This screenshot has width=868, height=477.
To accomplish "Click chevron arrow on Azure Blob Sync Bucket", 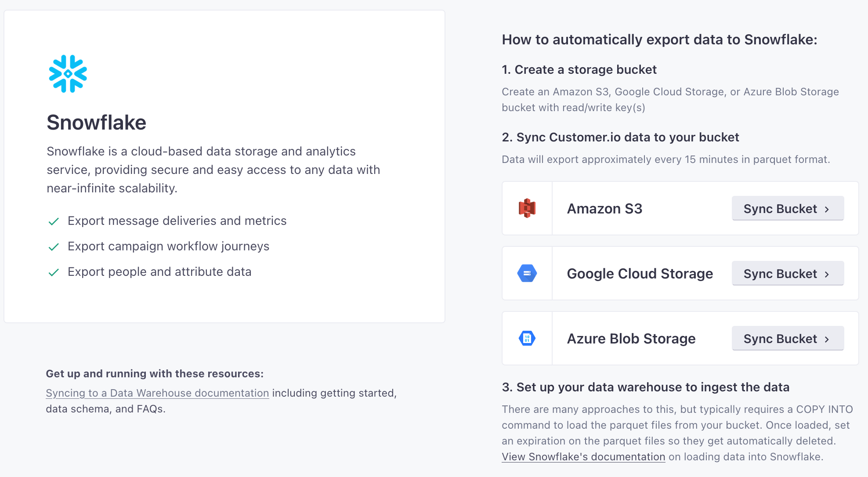I will pos(827,339).
